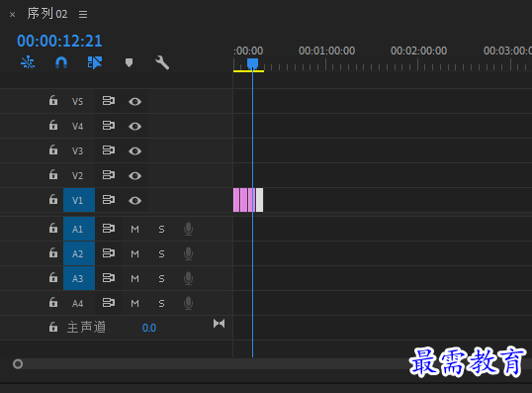This screenshot has width=532, height=393.
Task: Toggle sync lock for A2
Action: (109, 253)
